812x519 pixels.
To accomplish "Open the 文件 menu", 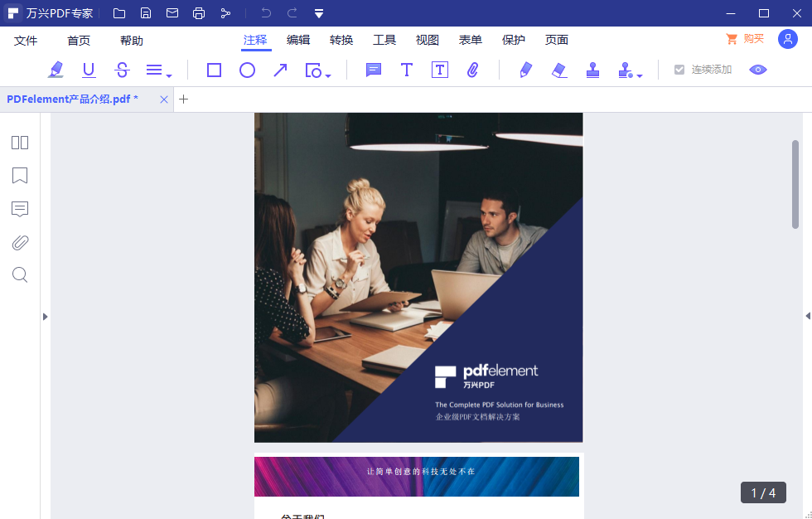I will [x=26, y=41].
